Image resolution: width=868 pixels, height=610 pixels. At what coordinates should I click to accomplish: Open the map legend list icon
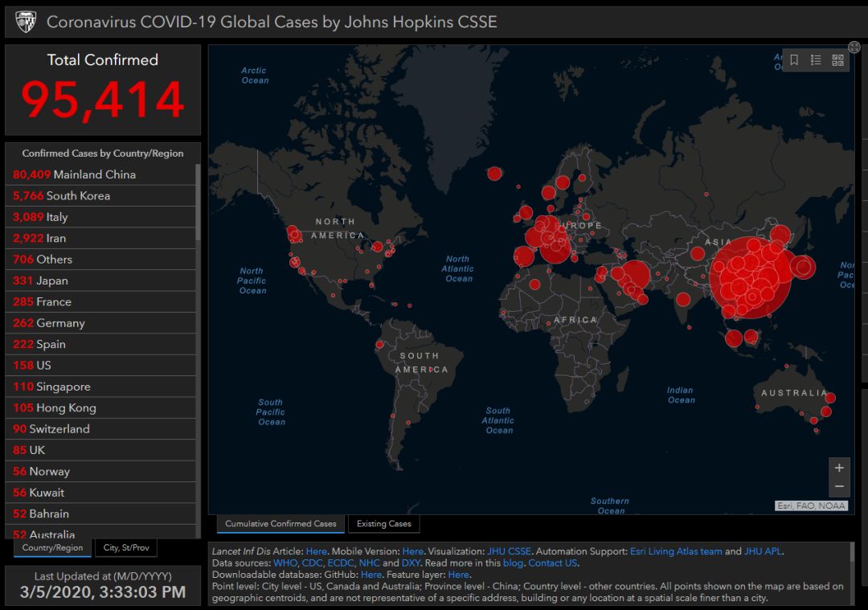tap(816, 59)
